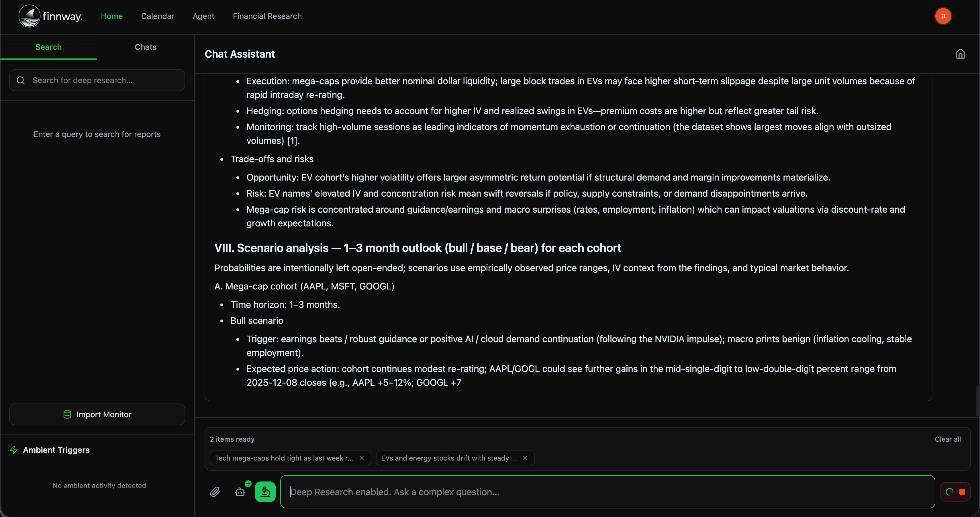This screenshot has width=980, height=517.
Task: Focus the deep research search field
Action: click(x=103, y=80)
